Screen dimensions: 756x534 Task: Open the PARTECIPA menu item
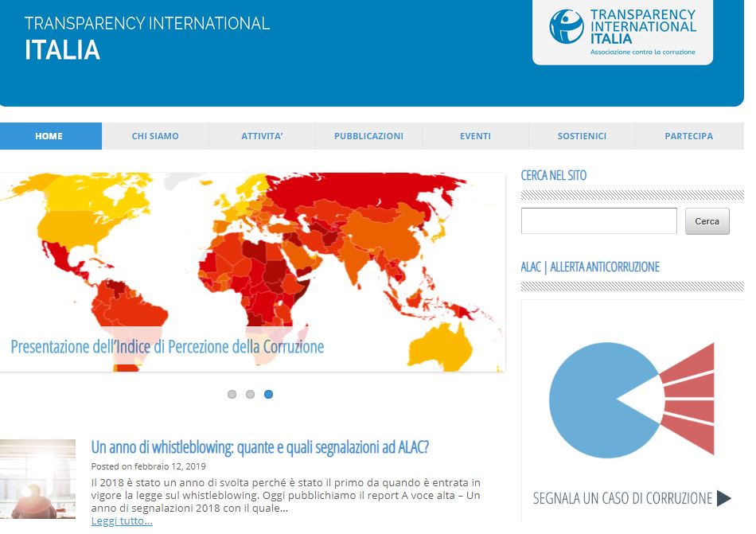tap(689, 136)
